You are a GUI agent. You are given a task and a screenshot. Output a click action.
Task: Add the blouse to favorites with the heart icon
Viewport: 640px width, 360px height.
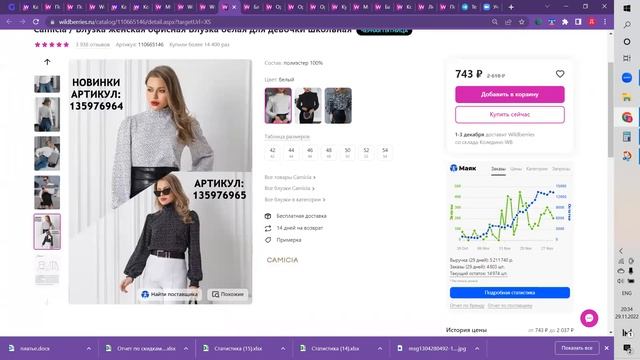pos(560,74)
